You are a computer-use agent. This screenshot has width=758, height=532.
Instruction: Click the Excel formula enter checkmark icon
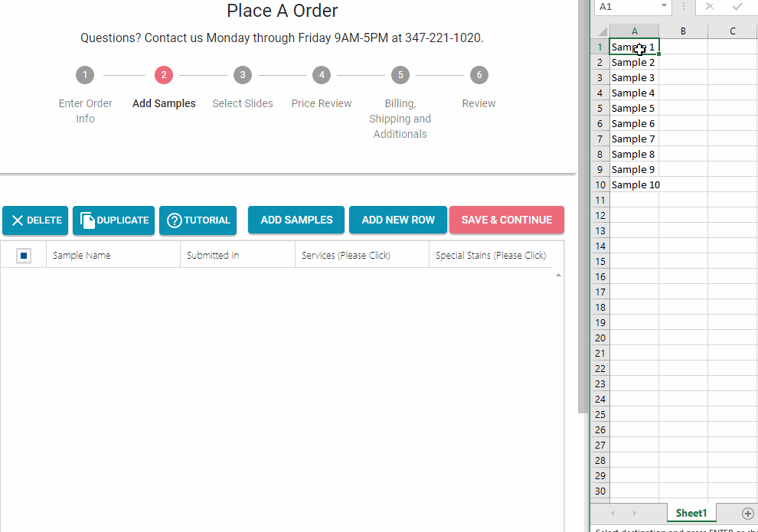point(737,6)
